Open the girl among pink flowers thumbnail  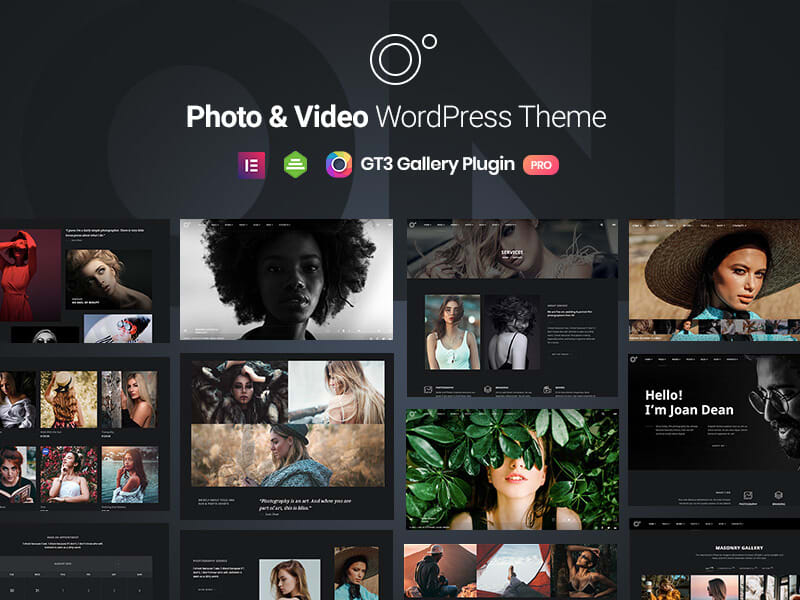click(x=68, y=474)
